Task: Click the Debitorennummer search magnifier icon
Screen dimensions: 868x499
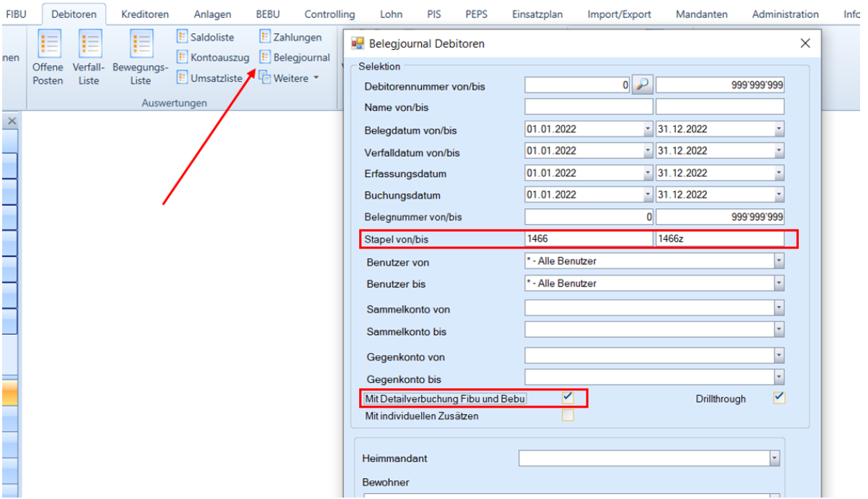Action: 642,85
